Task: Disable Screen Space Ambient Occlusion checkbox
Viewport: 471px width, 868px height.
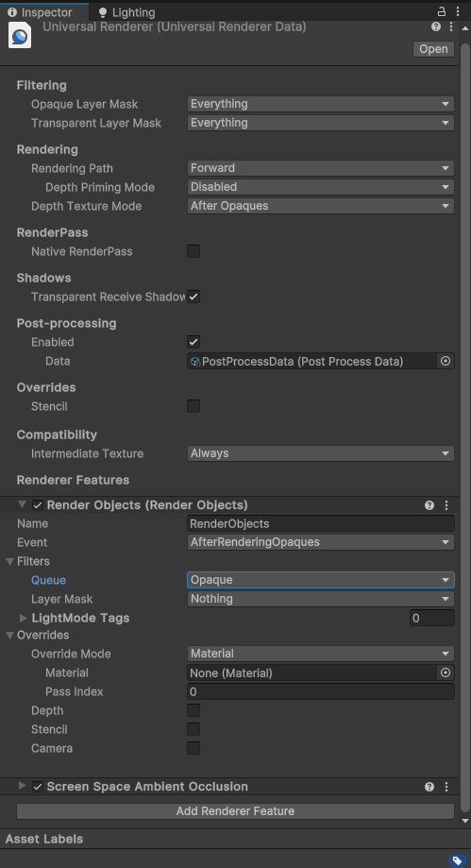Action: pos(38,787)
